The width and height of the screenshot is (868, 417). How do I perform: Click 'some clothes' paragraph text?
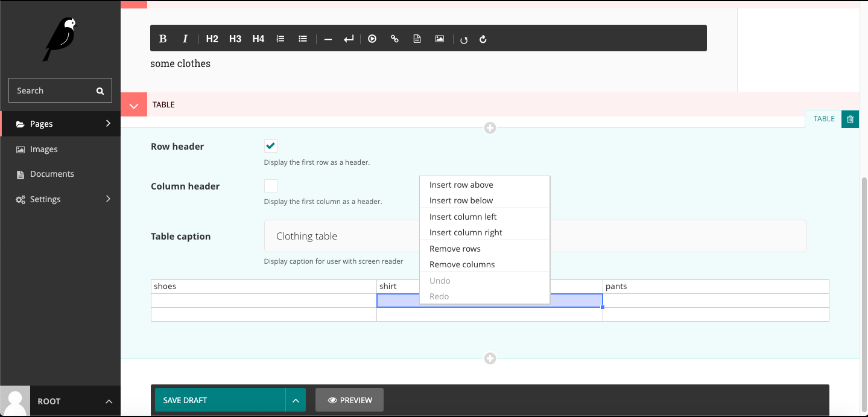(x=180, y=63)
